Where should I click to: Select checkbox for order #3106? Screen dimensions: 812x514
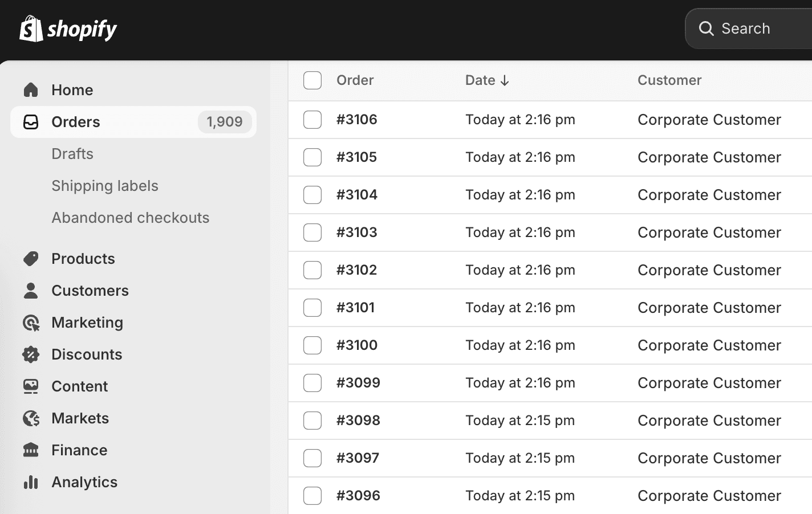tap(312, 120)
